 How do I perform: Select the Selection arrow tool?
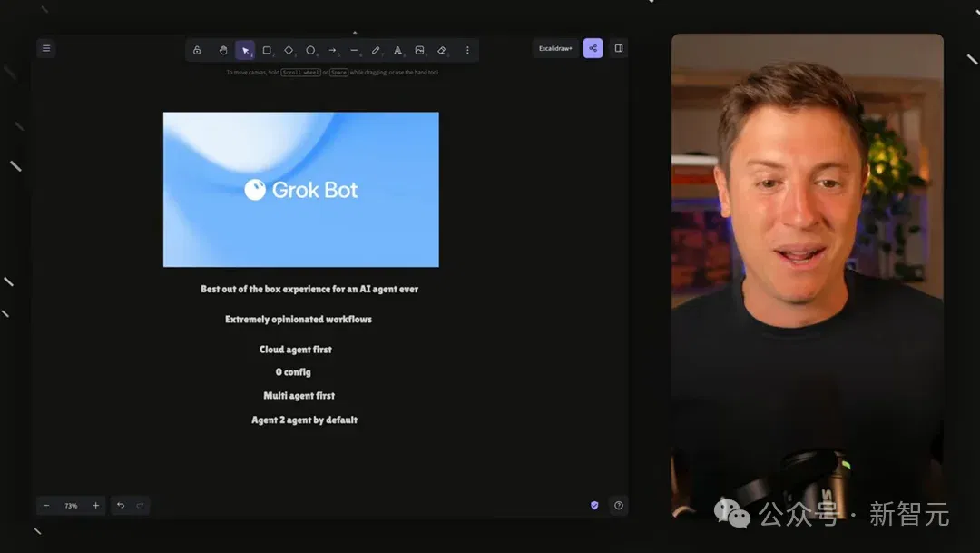tap(245, 50)
